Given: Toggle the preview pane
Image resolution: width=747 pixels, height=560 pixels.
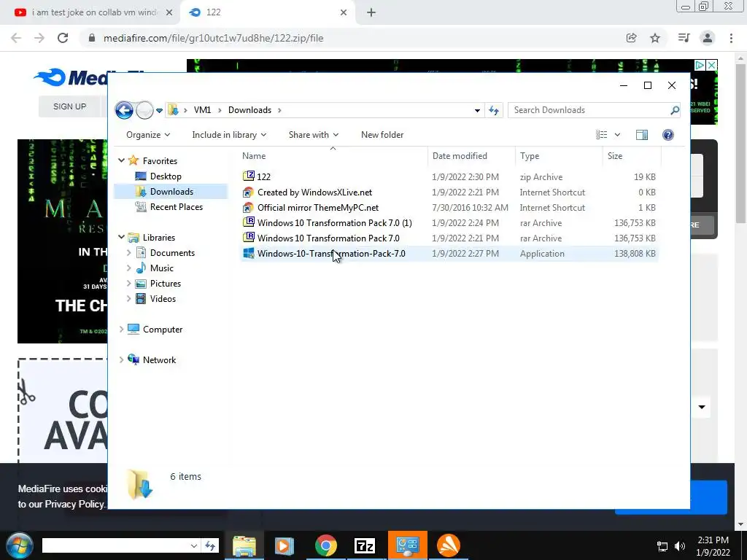Looking at the screenshot, I should click(642, 135).
